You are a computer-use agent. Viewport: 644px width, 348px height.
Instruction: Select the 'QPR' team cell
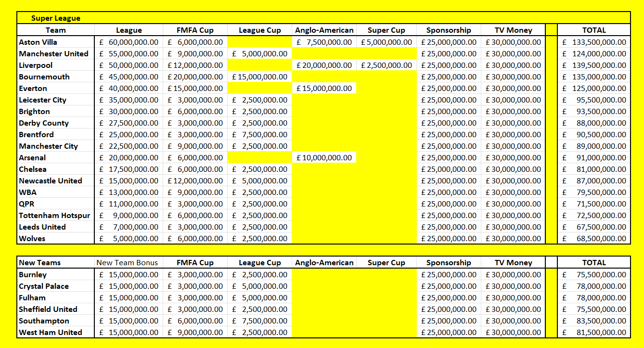tap(56, 204)
